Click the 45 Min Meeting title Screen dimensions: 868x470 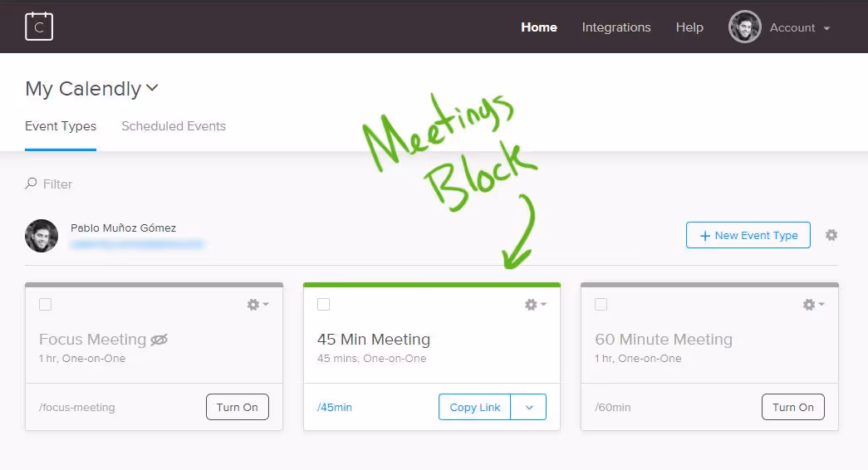coord(374,340)
